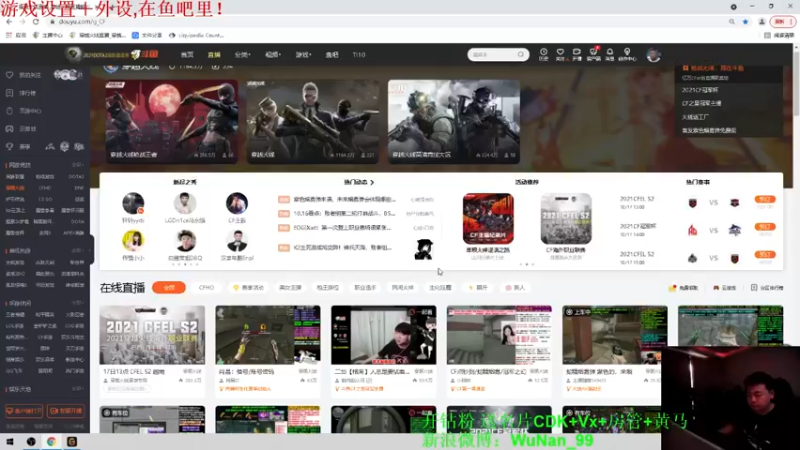Open the 2021 CFEL S2 live stream thumbnail

point(152,335)
